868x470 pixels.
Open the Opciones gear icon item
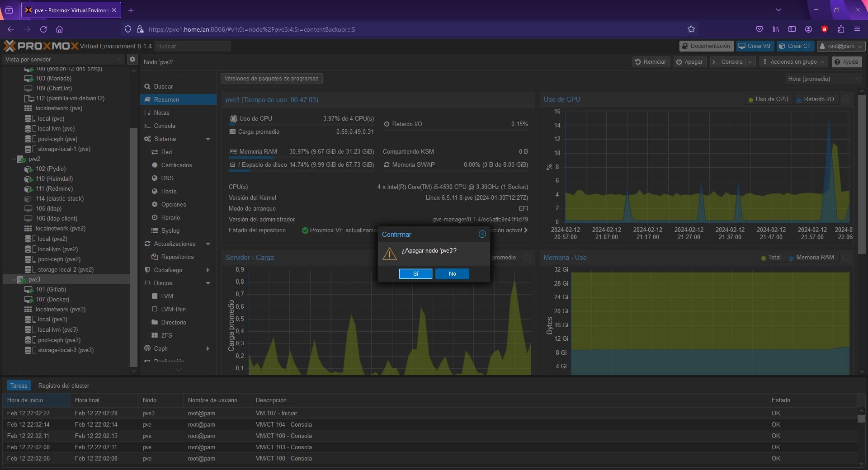click(x=155, y=204)
